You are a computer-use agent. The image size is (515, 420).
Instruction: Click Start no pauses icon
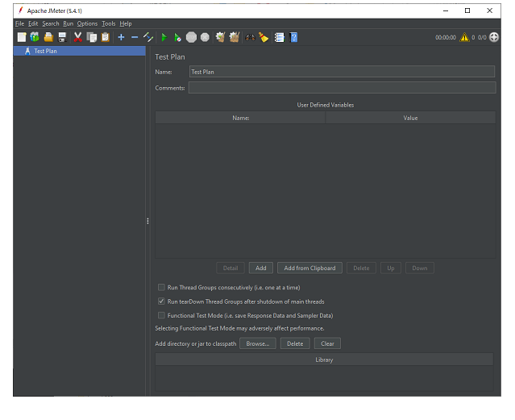click(177, 37)
